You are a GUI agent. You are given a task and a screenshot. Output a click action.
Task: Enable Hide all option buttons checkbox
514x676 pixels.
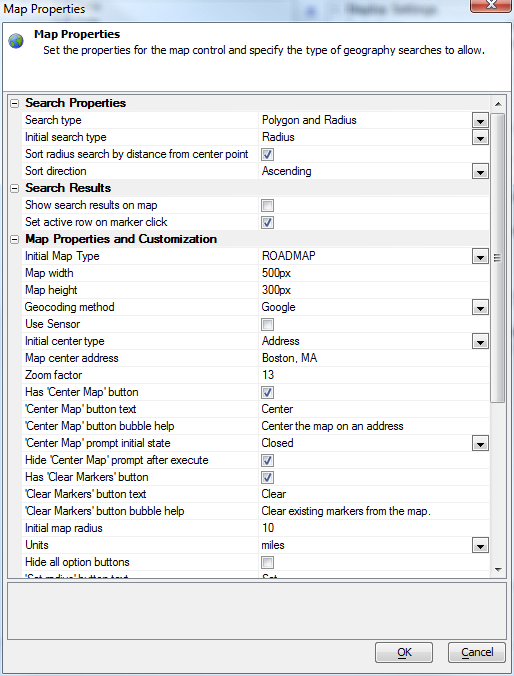267,562
